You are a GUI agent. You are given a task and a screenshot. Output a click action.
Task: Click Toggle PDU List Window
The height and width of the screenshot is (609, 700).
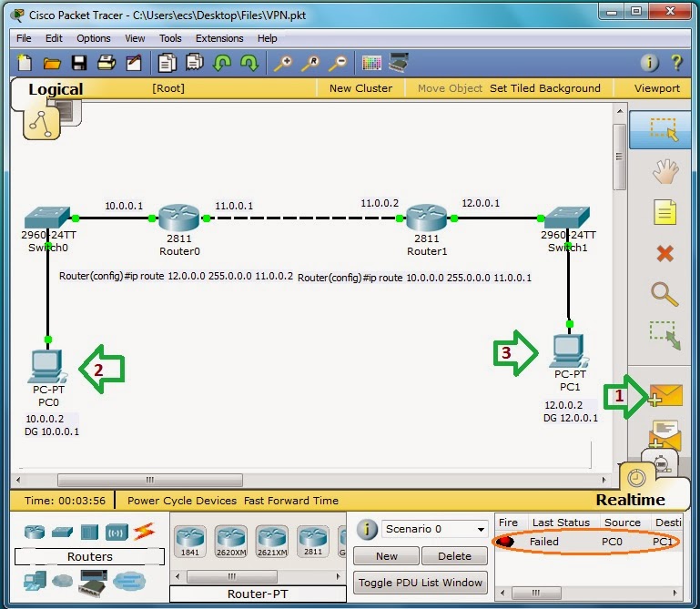[x=420, y=583]
